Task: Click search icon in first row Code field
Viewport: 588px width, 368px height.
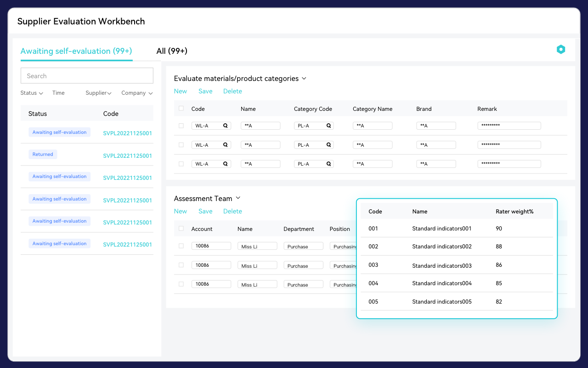Action: [225, 126]
